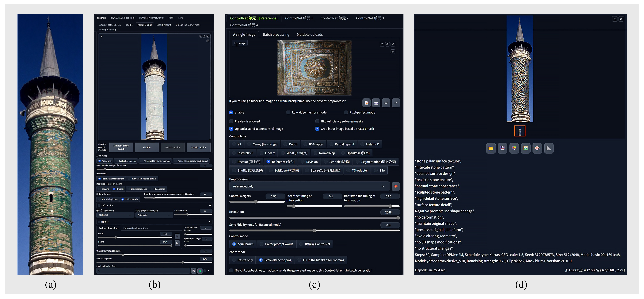644x299 pixels.
Task: Click the doodle copy-image button
Action: 147,147
